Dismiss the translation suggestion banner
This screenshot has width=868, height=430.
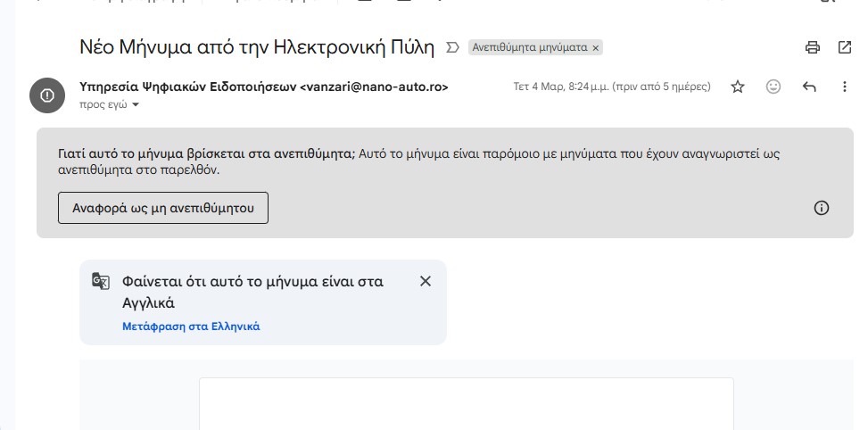click(x=426, y=281)
